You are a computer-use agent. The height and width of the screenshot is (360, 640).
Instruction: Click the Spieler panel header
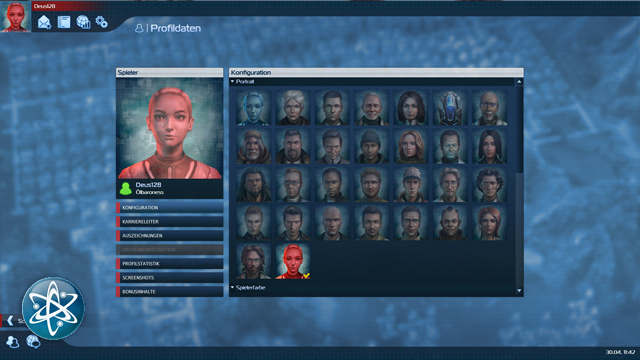coord(169,72)
